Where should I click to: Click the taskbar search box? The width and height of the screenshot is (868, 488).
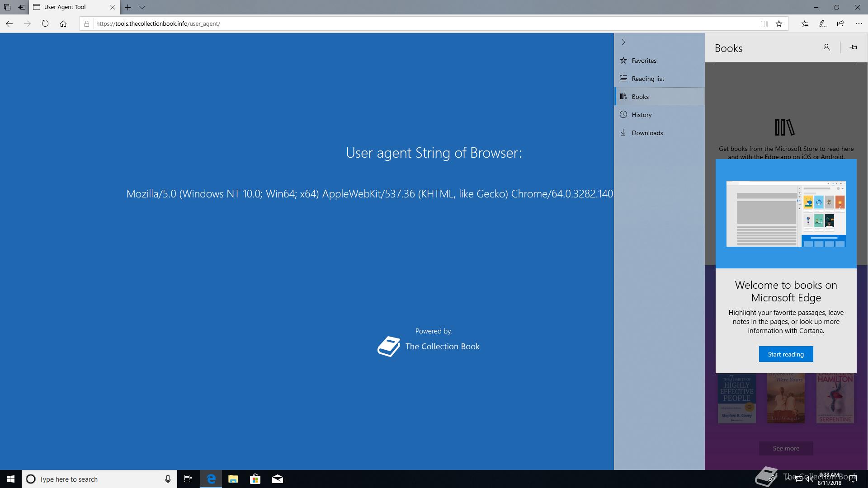coord(99,479)
